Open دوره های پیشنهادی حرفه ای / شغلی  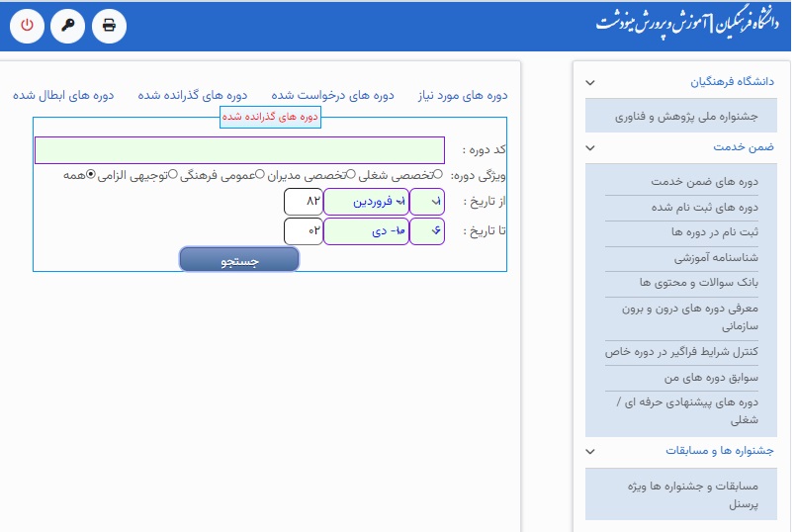687,410
